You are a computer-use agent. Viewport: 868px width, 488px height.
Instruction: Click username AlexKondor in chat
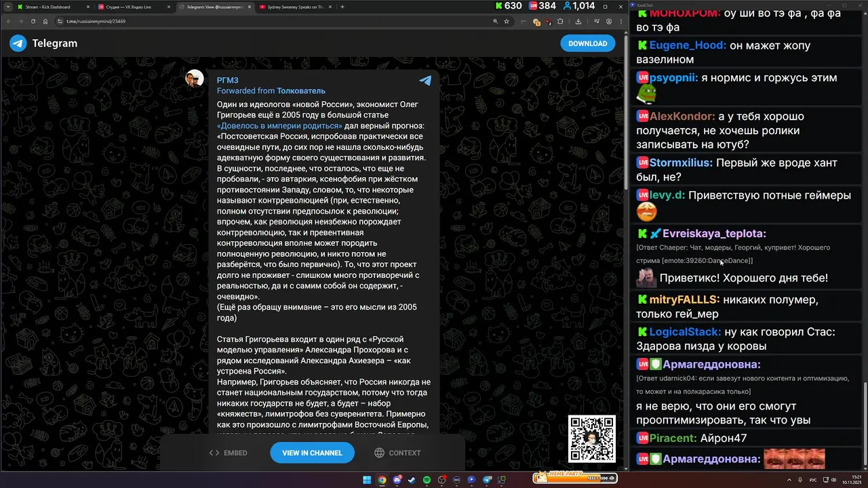[x=682, y=116]
